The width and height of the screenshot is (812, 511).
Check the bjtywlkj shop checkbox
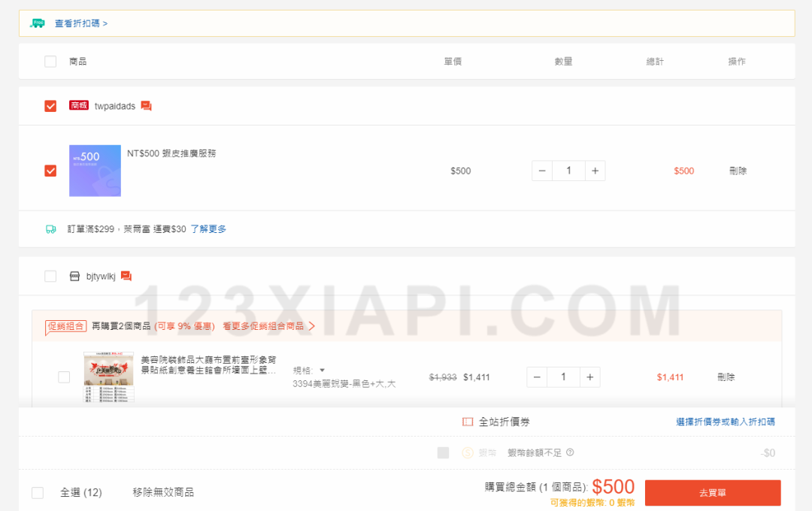point(50,276)
